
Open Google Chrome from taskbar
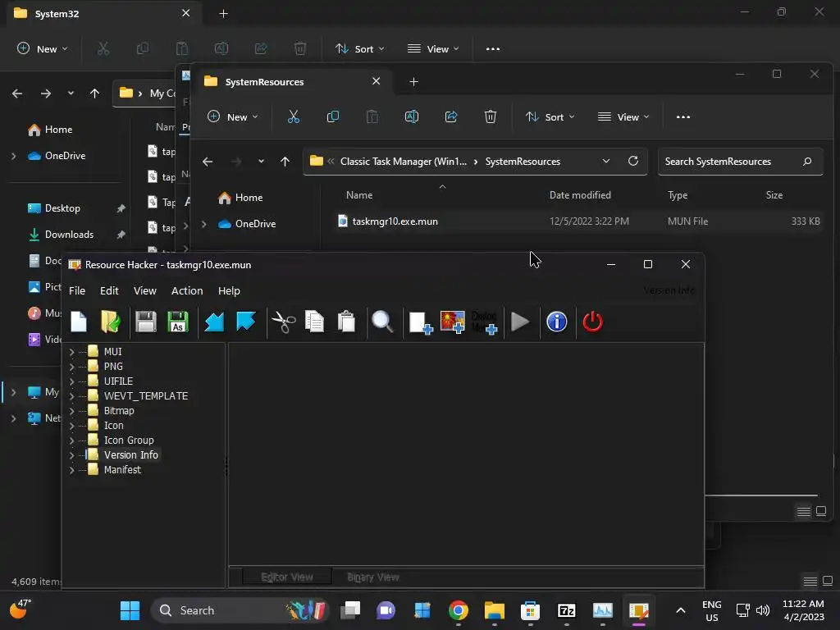click(459, 610)
